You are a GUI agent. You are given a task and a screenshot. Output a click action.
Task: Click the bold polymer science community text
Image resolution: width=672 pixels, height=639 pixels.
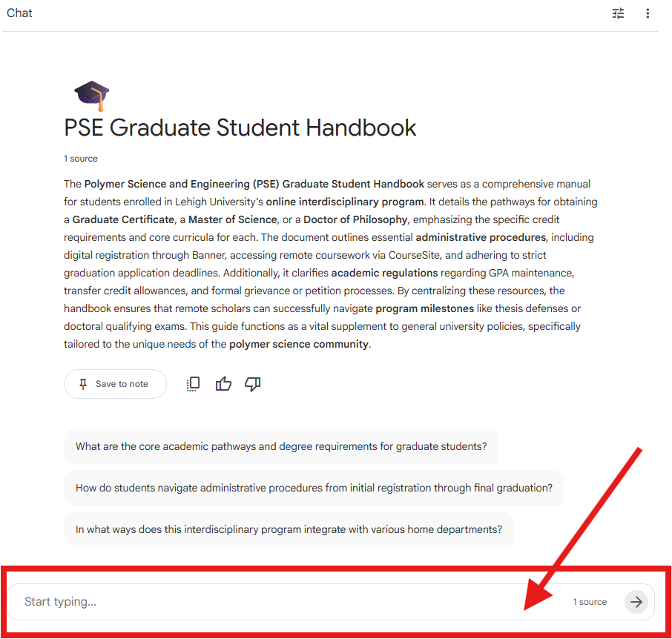point(298,344)
